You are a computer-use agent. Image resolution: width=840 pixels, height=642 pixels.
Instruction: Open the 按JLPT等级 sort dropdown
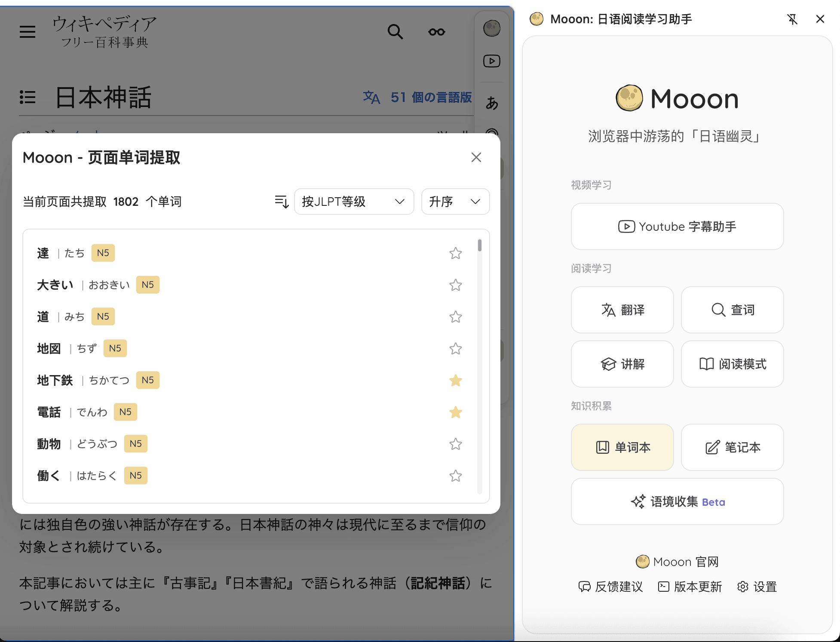[x=354, y=202]
